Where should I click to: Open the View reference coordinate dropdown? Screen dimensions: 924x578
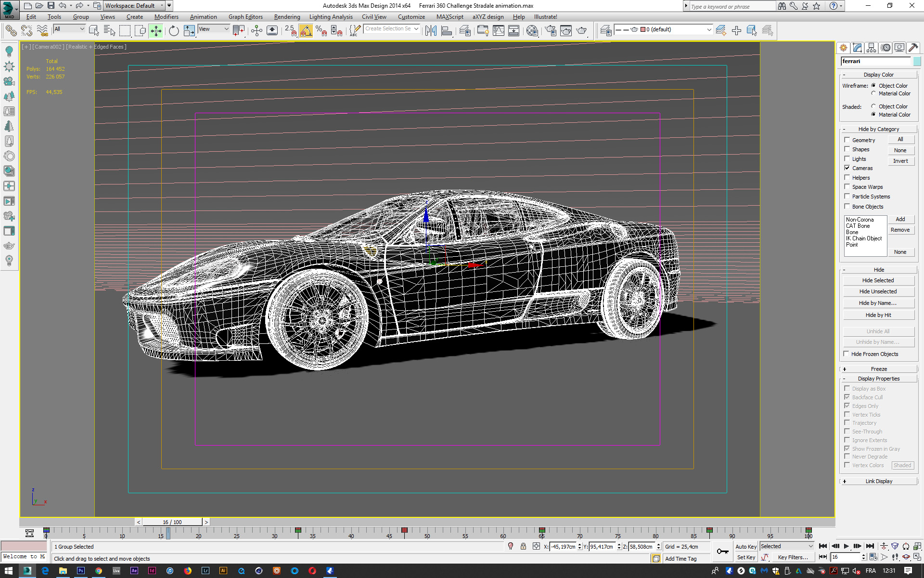point(214,29)
